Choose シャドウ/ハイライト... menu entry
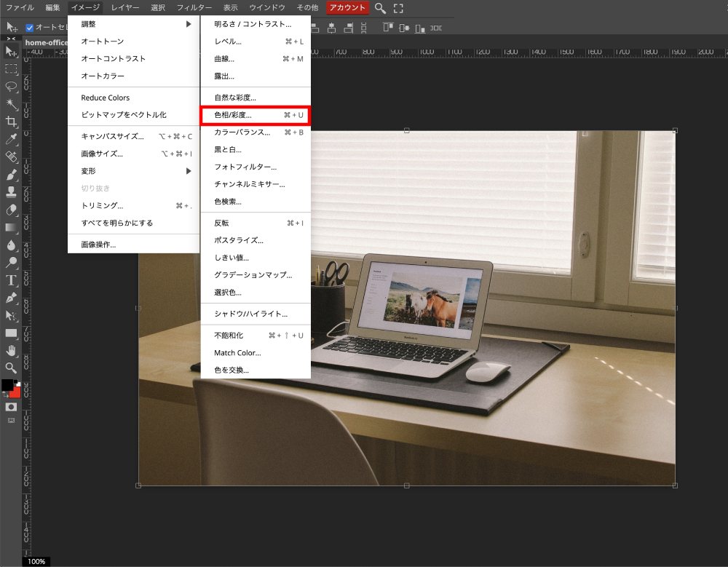 (256, 314)
